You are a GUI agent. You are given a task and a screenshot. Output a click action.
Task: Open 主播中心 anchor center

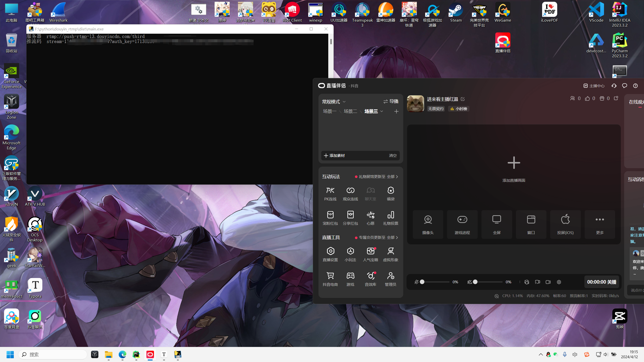(x=594, y=86)
